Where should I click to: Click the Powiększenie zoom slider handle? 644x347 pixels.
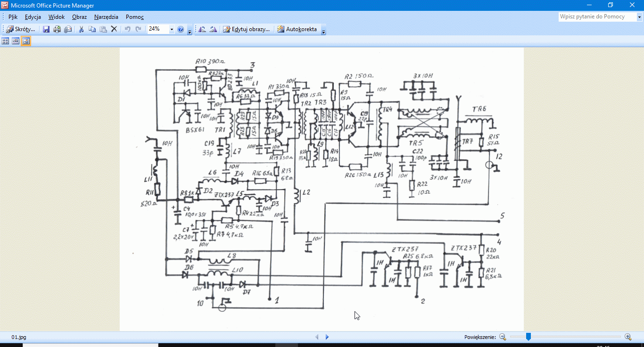click(x=528, y=337)
